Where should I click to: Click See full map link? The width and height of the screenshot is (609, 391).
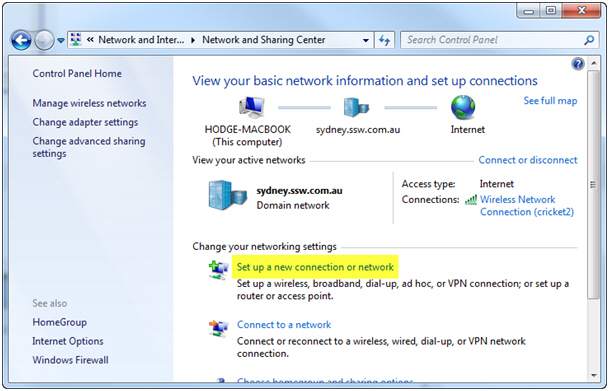550,101
